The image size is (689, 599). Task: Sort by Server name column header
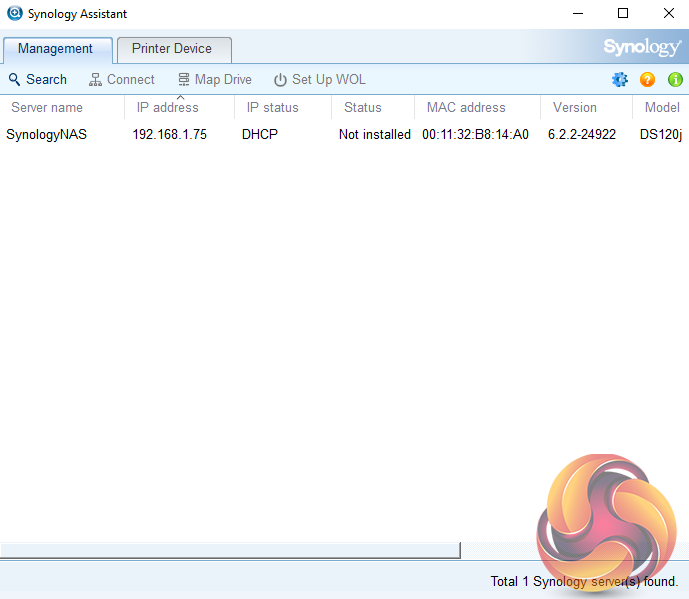tap(62, 107)
